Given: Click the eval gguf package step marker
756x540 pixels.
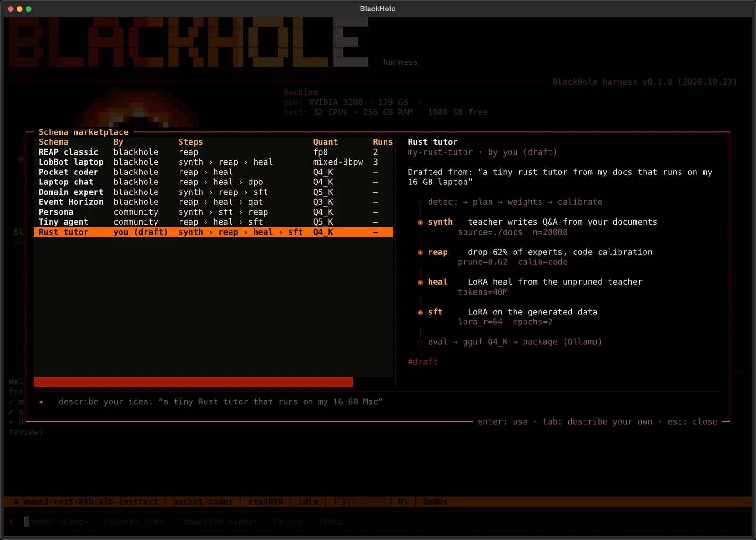Looking at the screenshot, I should point(420,342).
